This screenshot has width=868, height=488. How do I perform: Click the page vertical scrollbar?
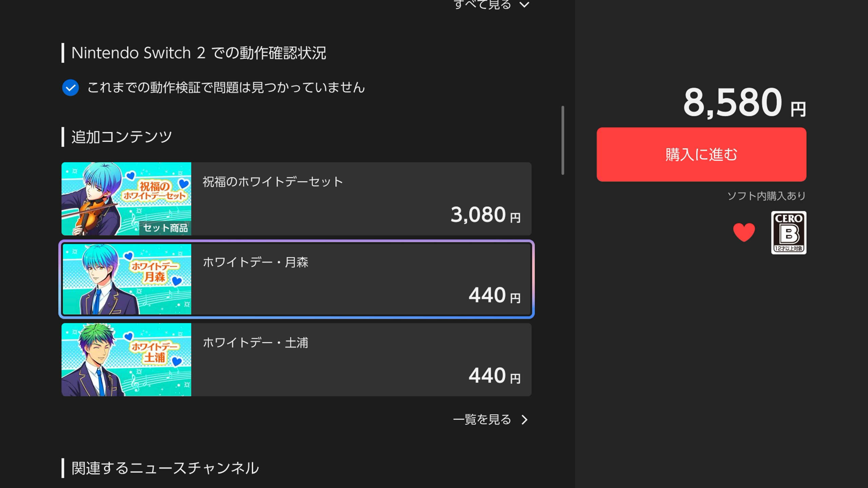(x=563, y=140)
